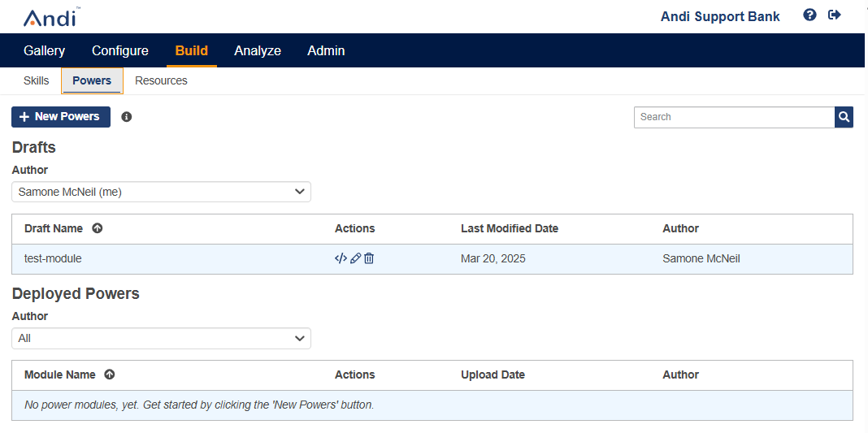
Task: Open the Admin menu
Action: 326,51
